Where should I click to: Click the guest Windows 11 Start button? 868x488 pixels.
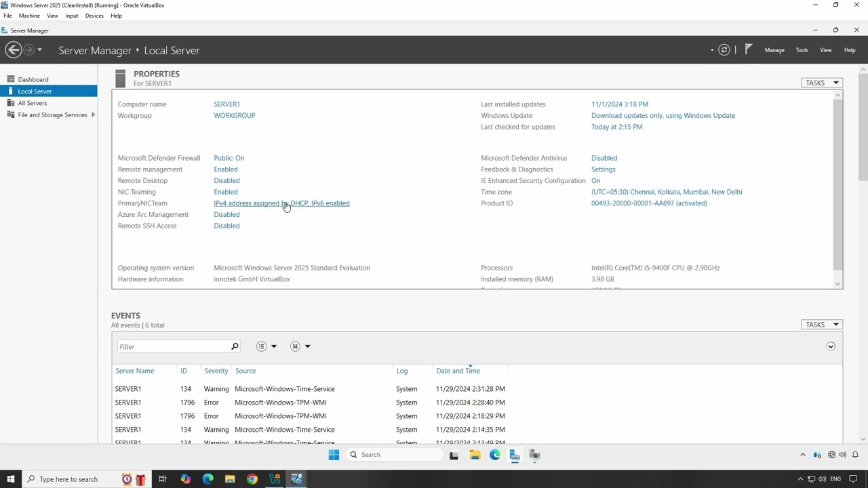(334, 455)
